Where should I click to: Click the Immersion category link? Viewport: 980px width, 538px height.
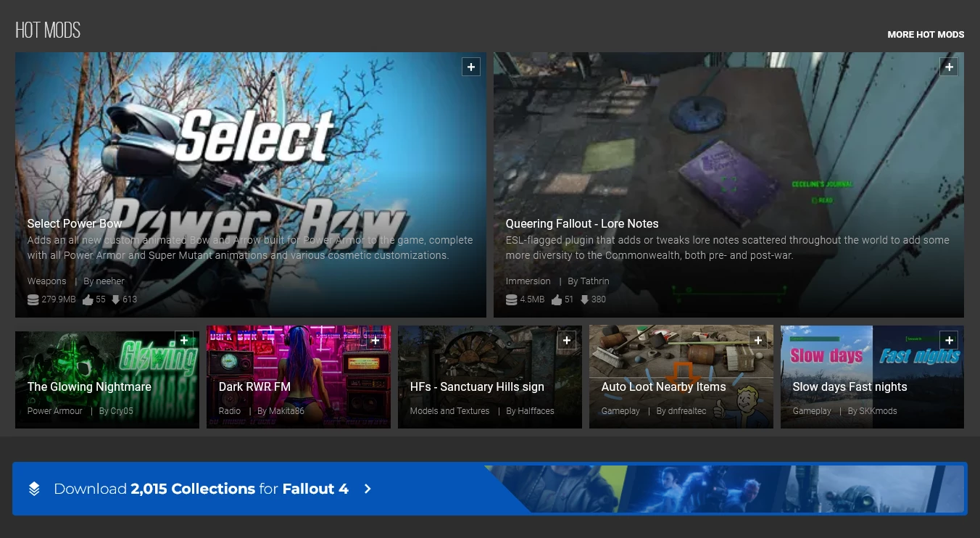click(x=528, y=281)
